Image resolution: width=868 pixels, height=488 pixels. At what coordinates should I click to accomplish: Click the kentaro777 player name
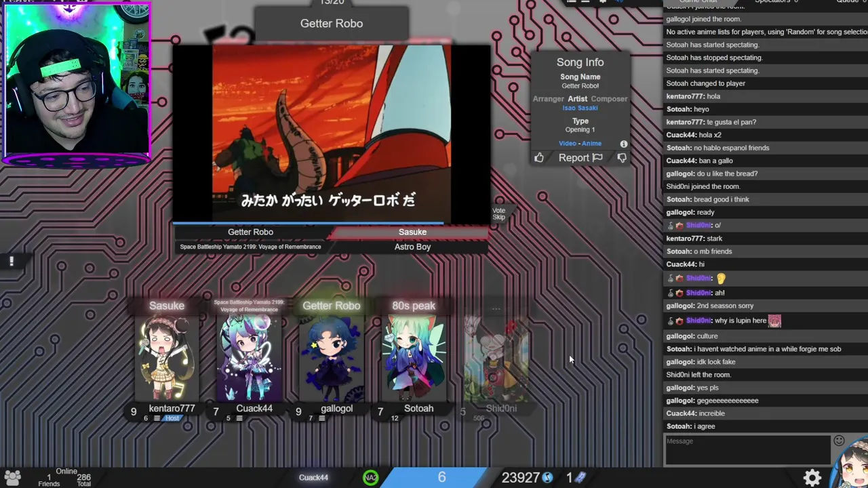(172, 408)
